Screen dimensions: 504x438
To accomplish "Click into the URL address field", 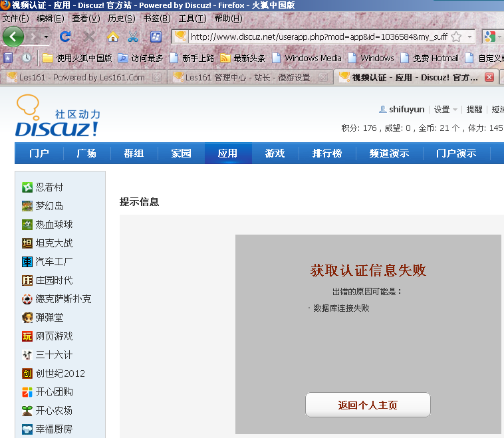I will pyautogui.click(x=318, y=37).
